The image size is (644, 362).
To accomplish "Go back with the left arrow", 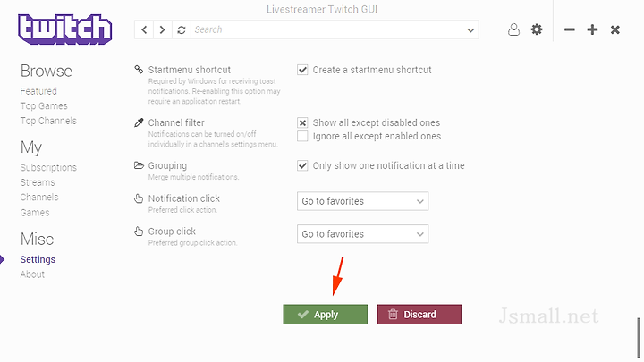I will (x=144, y=29).
